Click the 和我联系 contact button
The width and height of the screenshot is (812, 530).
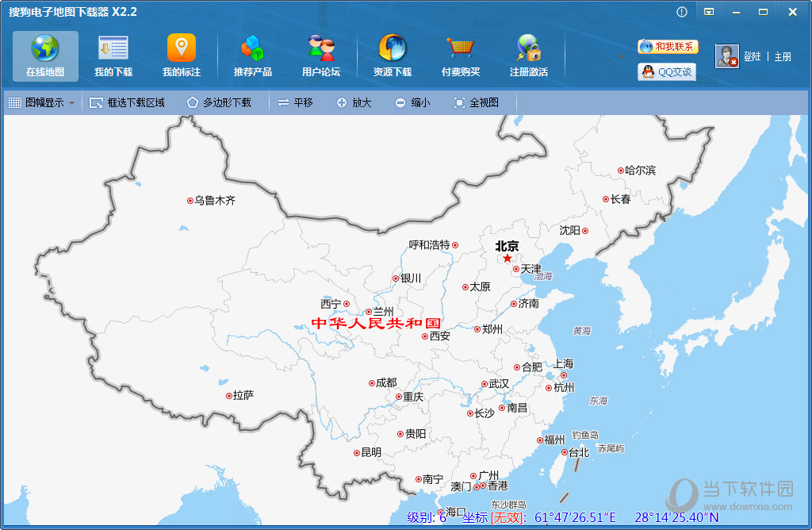click(x=668, y=47)
